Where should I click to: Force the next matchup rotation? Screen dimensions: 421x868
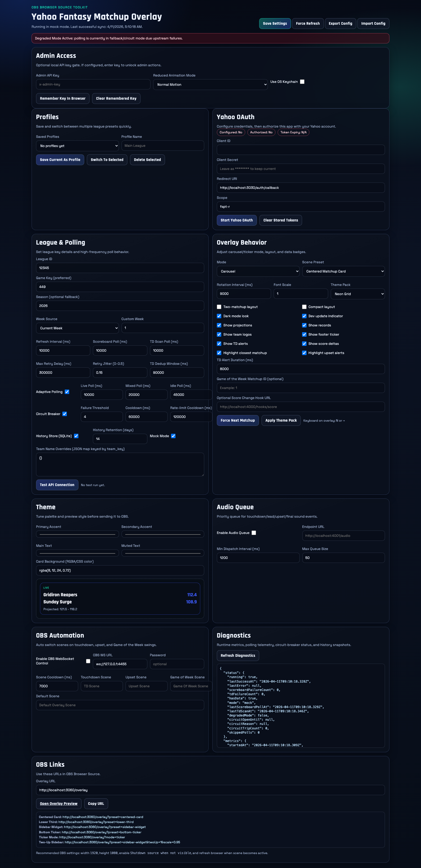coord(237,420)
